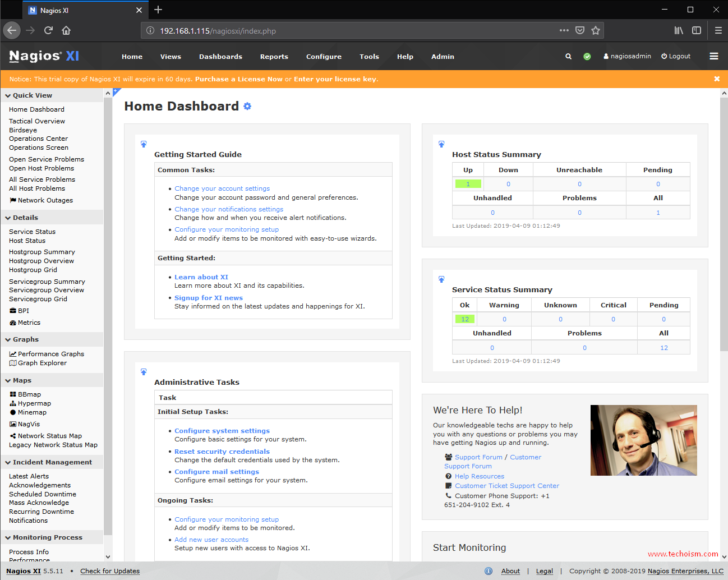The width and height of the screenshot is (728, 580).
Task: Click Change your account settings link
Action: point(222,188)
